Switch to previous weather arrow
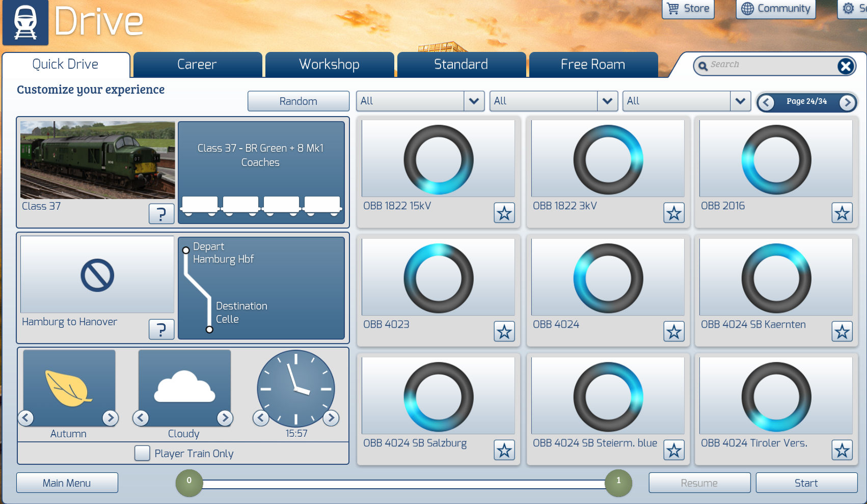The height and width of the screenshot is (504, 867). [141, 418]
